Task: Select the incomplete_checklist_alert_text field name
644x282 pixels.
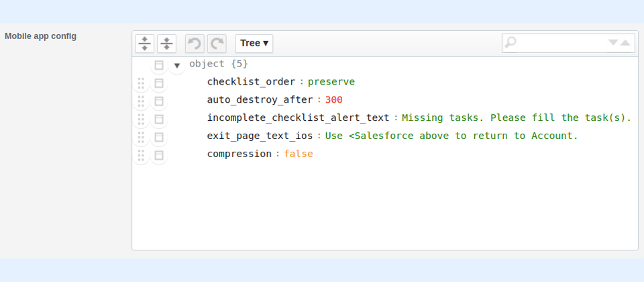Action: (x=298, y=118)
